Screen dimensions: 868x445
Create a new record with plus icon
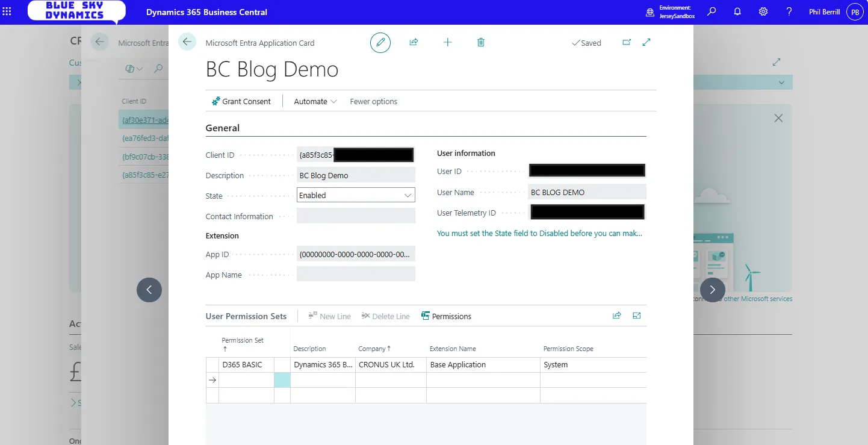[x=447, y=42]
